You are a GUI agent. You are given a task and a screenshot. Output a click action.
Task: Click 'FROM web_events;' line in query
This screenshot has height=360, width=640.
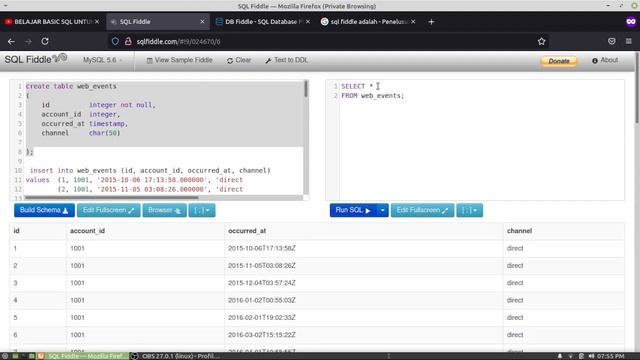click(x=373, y=96)
